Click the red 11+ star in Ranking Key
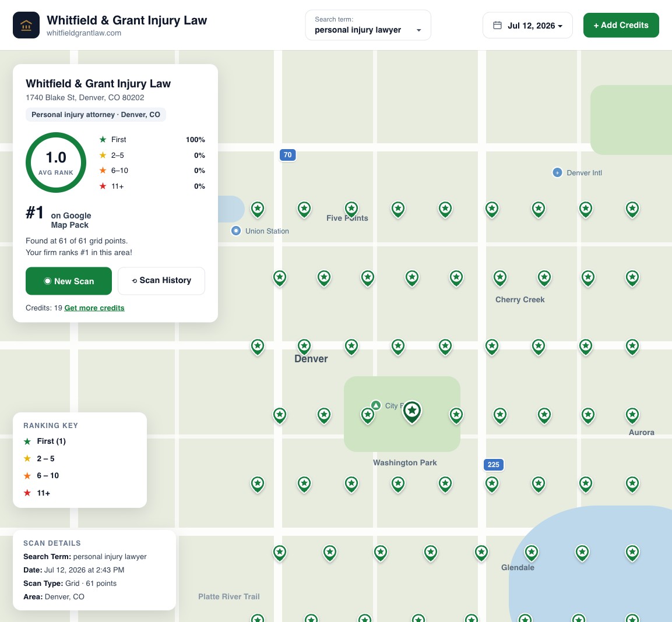 click(27, 493)
